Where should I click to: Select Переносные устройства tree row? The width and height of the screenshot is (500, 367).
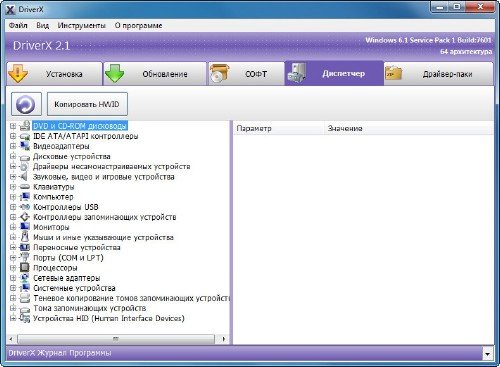tap(77, 247)
